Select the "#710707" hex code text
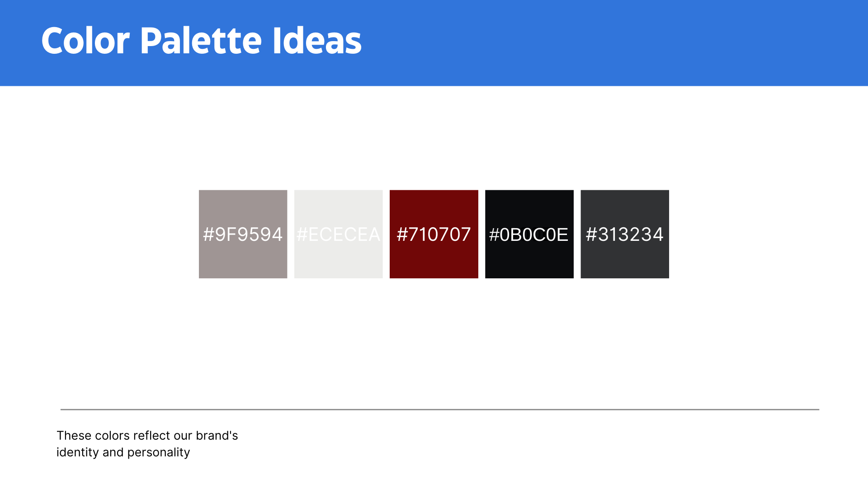868x488 pixels. (434, 235)
